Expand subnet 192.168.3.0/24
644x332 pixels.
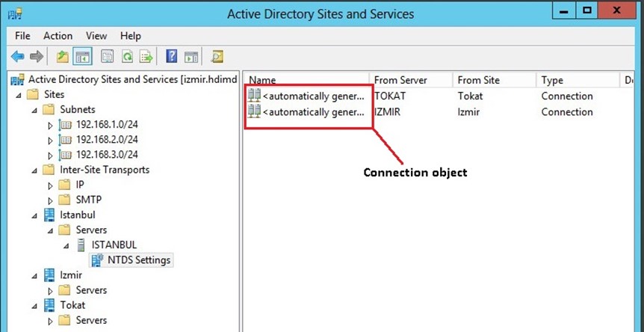(51, 156)
